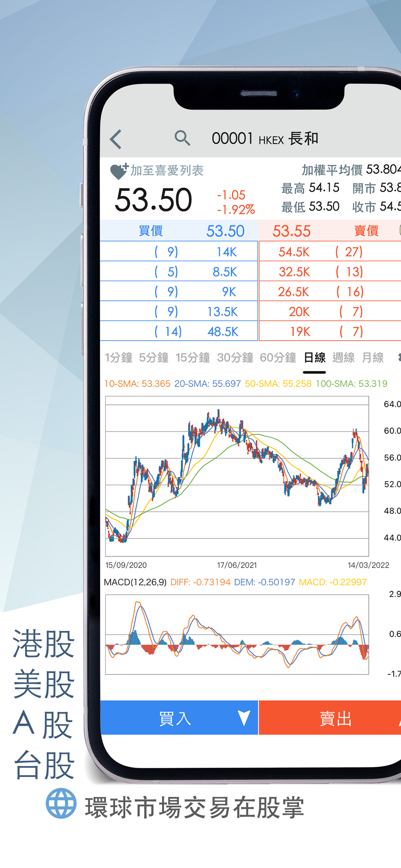Add stock via 加至喜愛列表 label
Viewport: 401px width, 868px height.
point(167,170)
